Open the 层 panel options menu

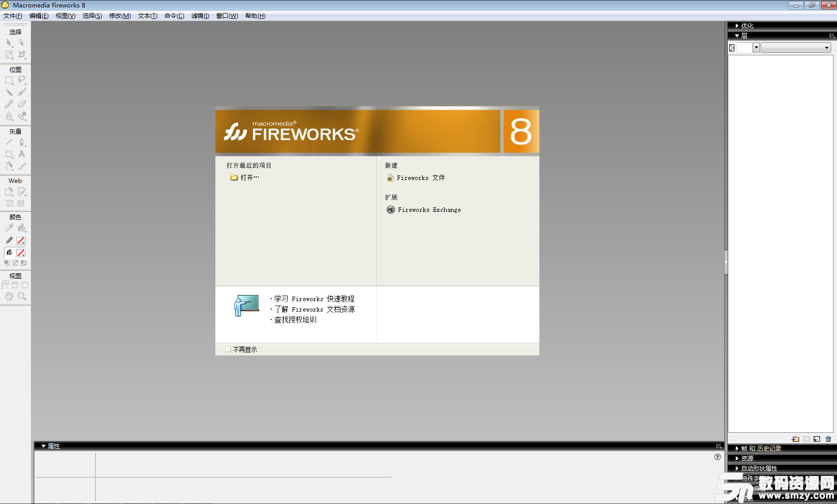pyautogui.click(x=832, y=36)
